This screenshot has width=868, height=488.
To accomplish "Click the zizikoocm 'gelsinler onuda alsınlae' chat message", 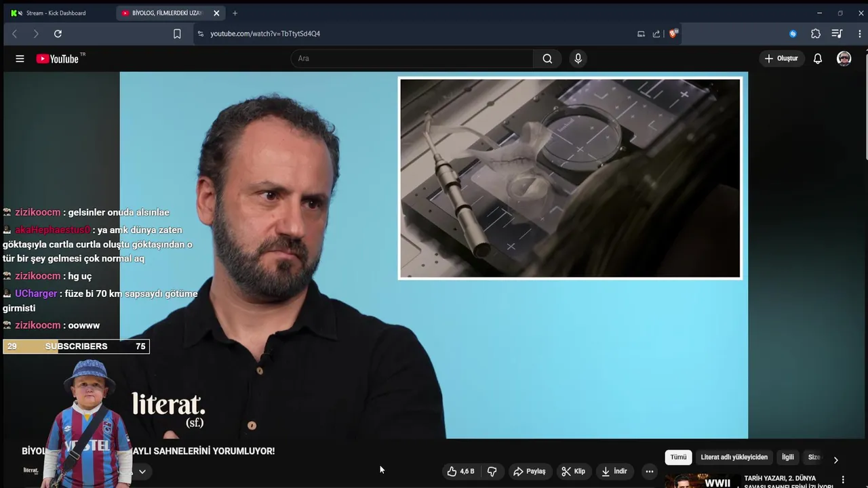I will point(86,212).
